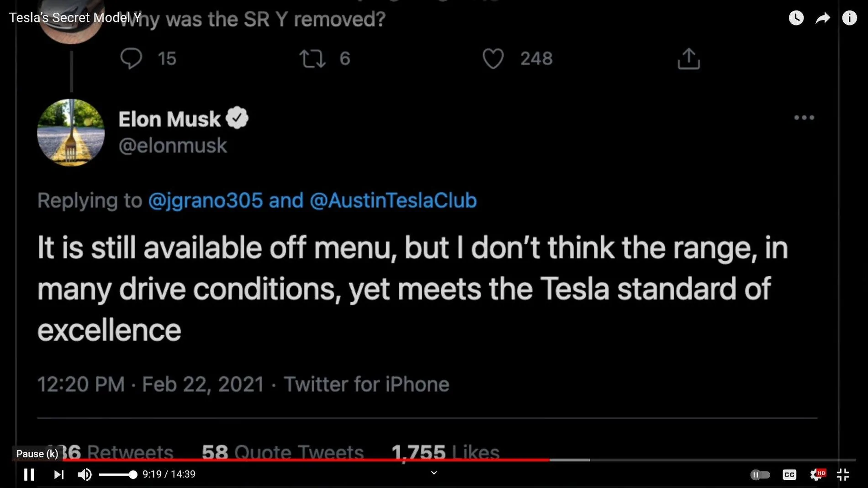The image size is (868, 488).
Task: Add video to Watch Later
Action: 796,18
